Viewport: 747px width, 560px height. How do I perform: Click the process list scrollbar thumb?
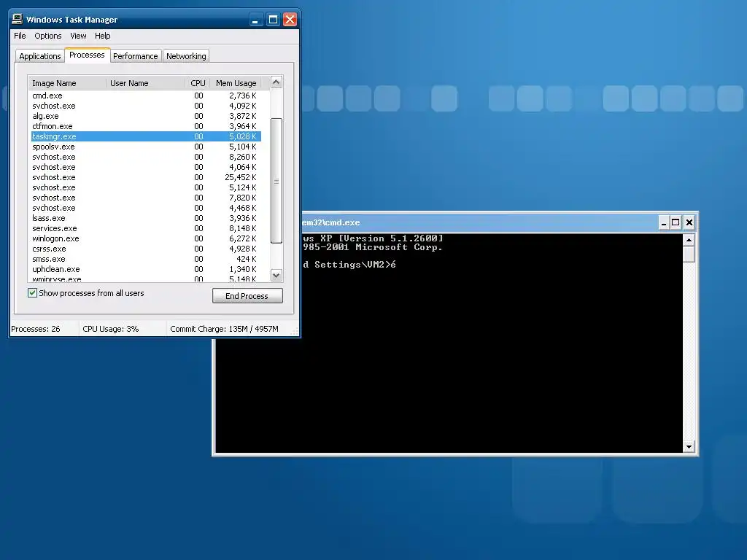click(x=276, y=181)
